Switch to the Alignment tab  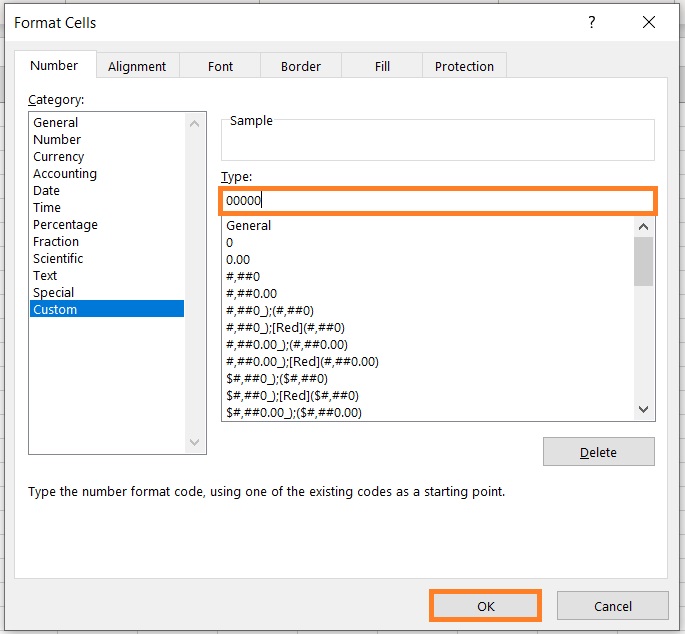[137, 66]
